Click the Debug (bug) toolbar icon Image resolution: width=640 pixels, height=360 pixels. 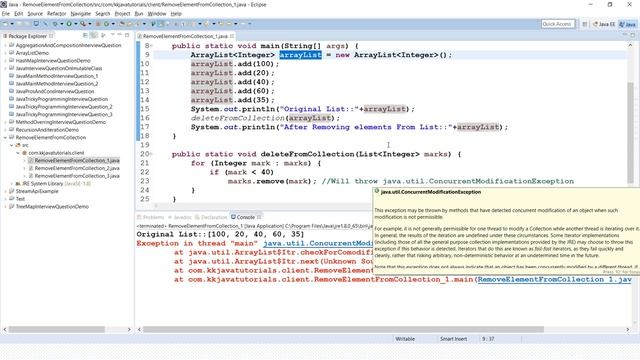(x=55, y=24)
